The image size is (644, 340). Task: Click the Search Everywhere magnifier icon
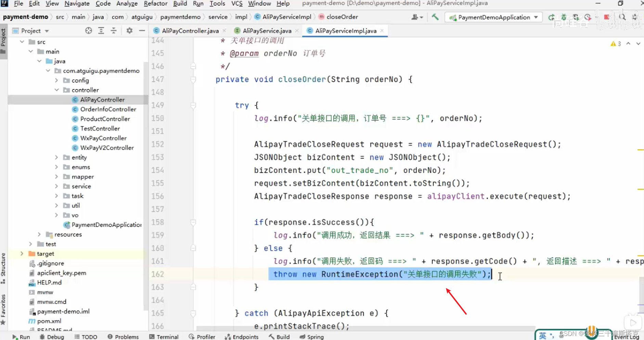click(622, 17)
